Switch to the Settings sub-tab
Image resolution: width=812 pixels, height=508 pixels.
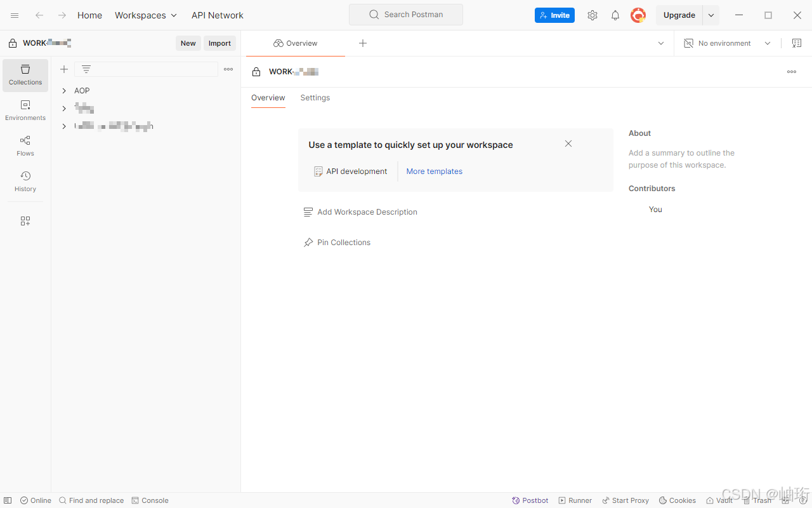(x=315, y=98)
